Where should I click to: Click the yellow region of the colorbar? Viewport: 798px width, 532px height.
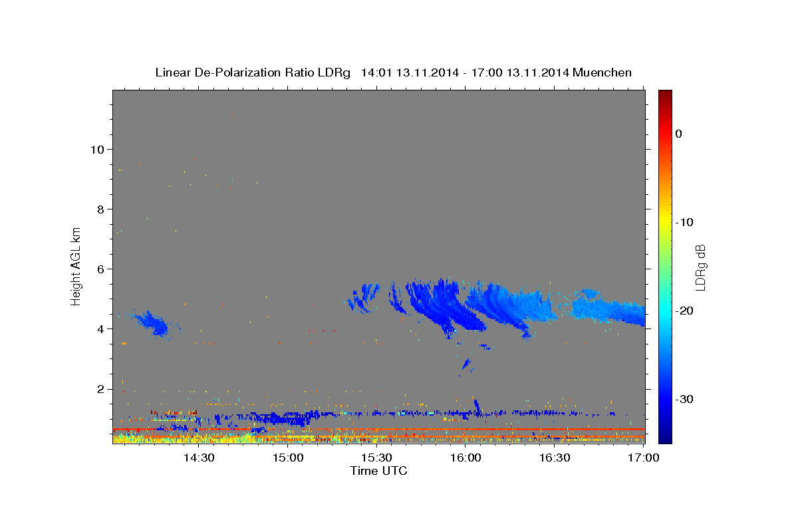665,222
